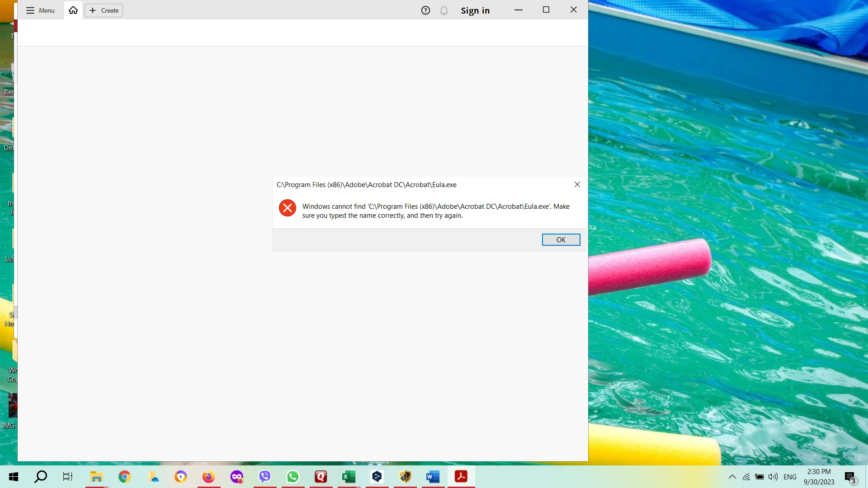This screenshot has width=868, height=488.
Task: Open WhatsApp from the taskbar
Action: point(293,477)
